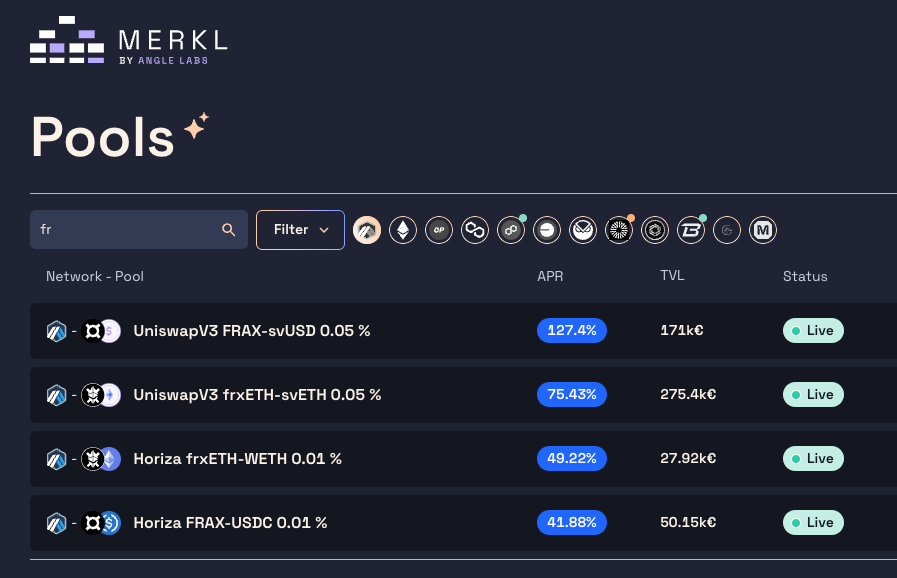Click the 275.4k€ TVL value
This screenshot has height=578, width=897.
point(688,394)
